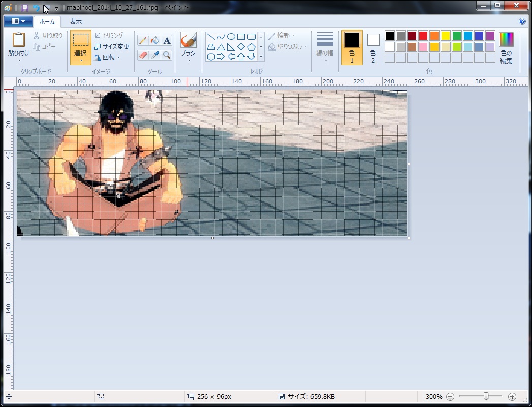Switch to the View (表示) tab
The height and width of the screenshot is (407, 532).
(x=75, y=21)
